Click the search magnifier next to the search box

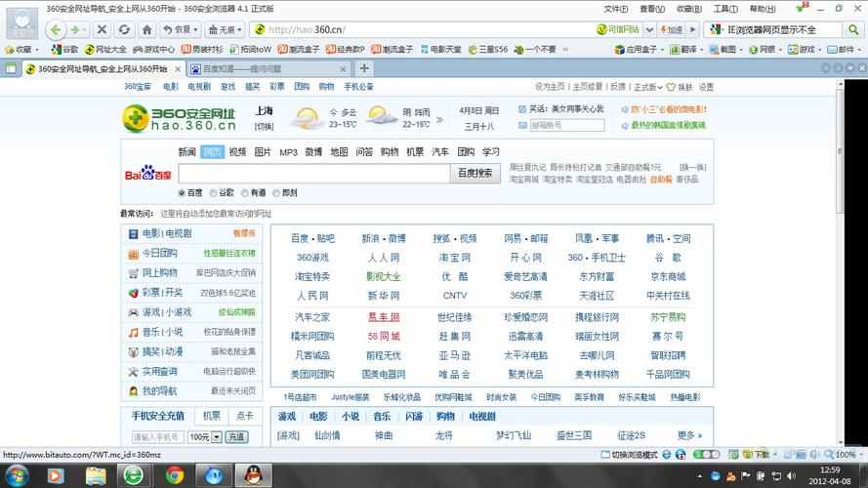[853, 29]
